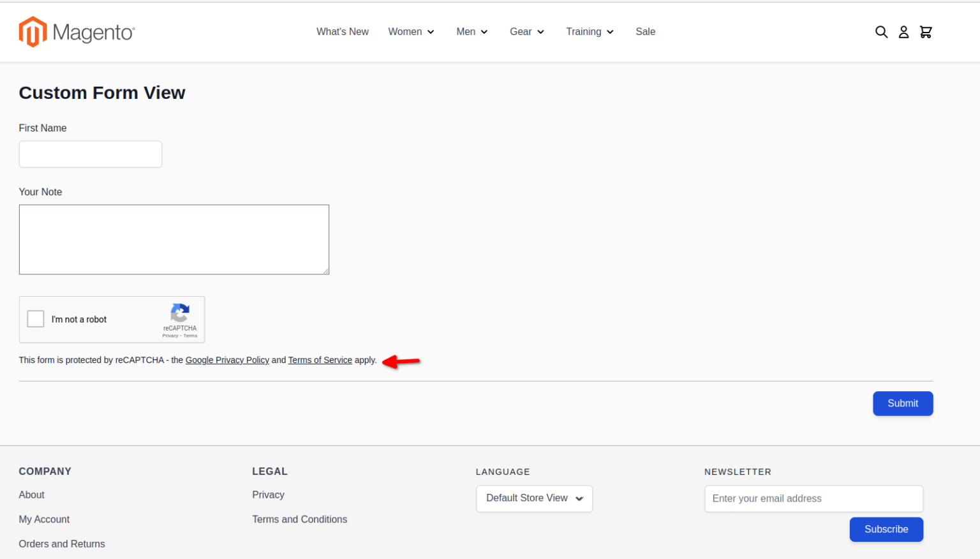Toggle the reCAPTCHA verification checkbox

coord(35,318)
